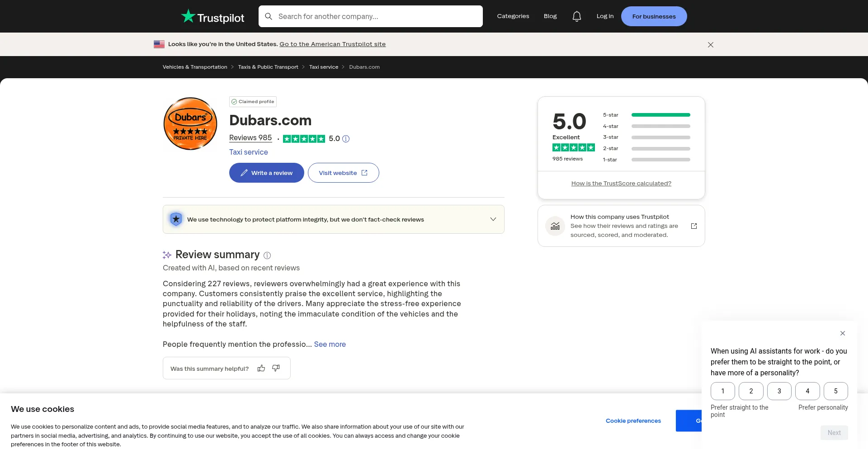Viewport: 868px width, 449px height.
Task: Open the external link icon in the usage card
Action: click(694, 226)
